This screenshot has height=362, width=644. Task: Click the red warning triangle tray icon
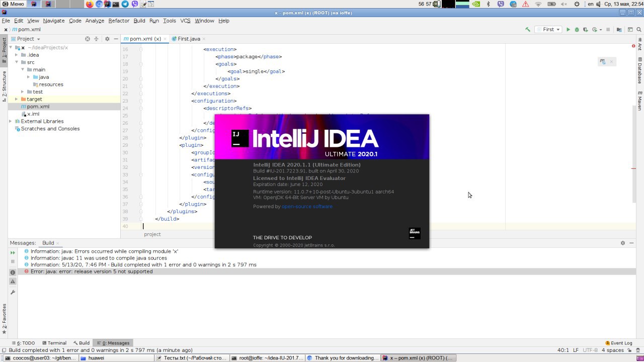point(525,4)
